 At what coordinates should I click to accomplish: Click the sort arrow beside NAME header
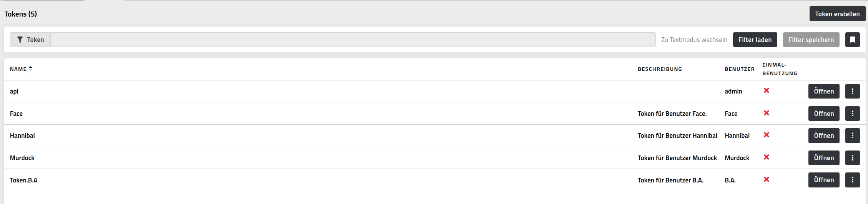[30, 69]
